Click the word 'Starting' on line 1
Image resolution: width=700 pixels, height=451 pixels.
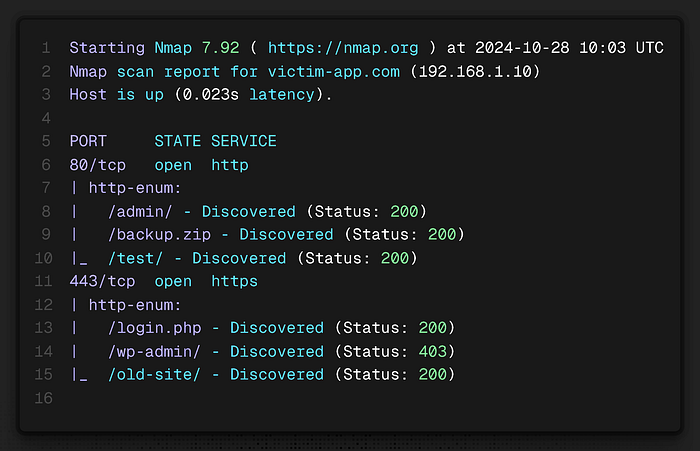(107, 48)
